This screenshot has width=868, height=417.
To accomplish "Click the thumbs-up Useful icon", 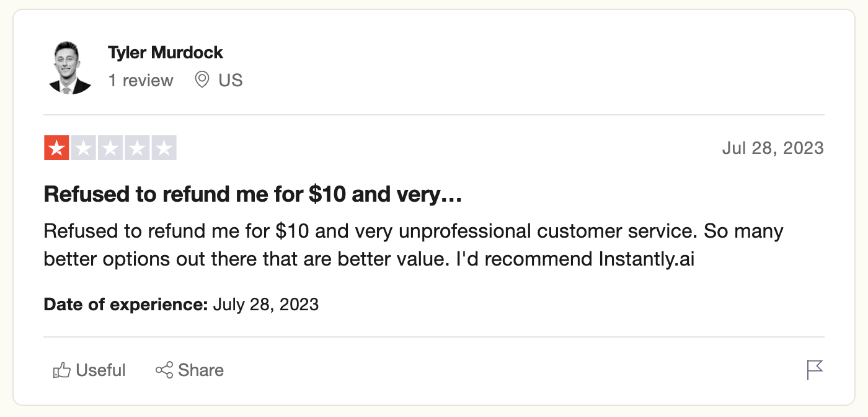I will pos(61,370).
